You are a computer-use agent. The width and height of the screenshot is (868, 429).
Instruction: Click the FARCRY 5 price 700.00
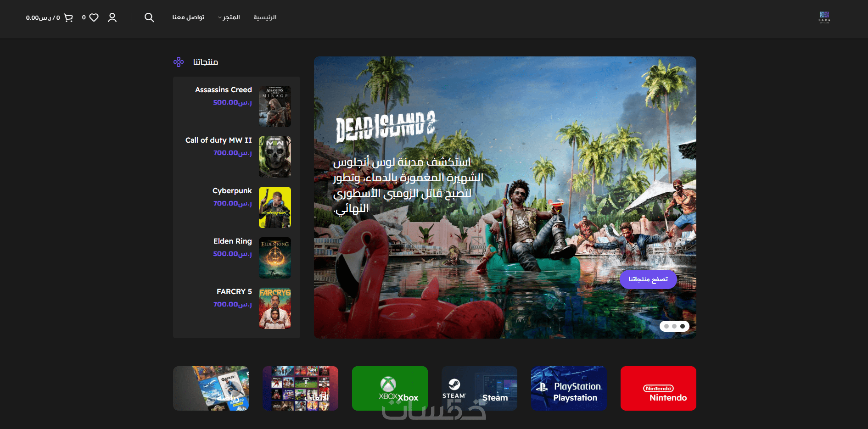coord(233,304)
